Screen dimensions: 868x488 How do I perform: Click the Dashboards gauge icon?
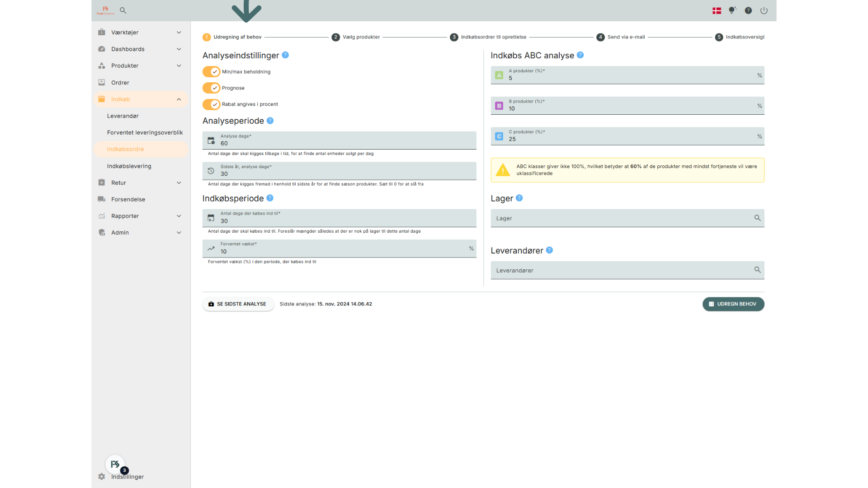point(102,49)
